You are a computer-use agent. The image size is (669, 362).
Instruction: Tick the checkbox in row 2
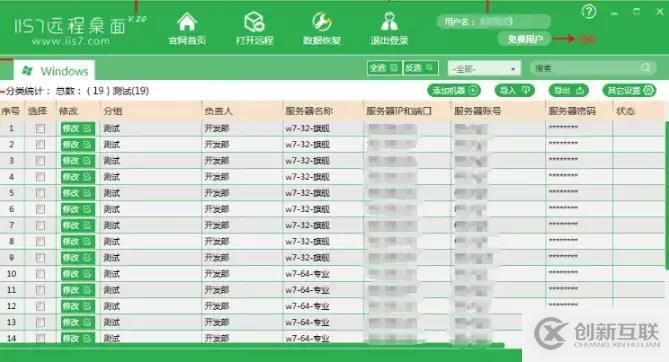tap(41, 145)
